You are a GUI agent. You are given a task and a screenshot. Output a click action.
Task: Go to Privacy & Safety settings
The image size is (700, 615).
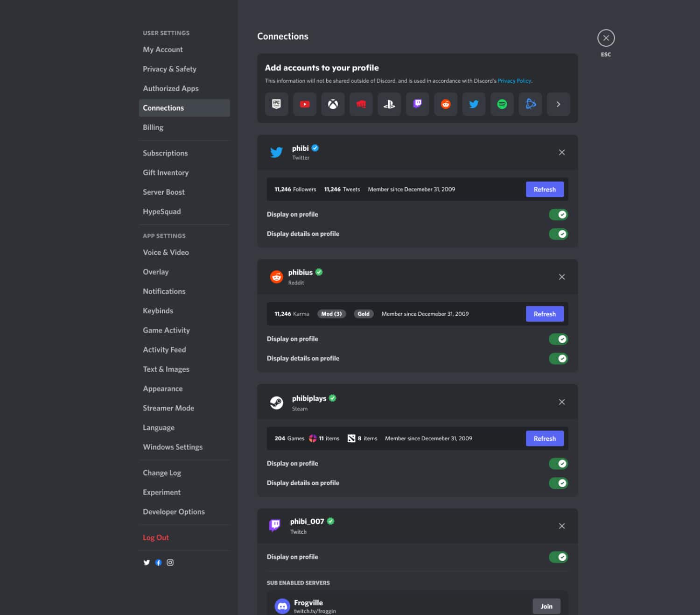184,69
